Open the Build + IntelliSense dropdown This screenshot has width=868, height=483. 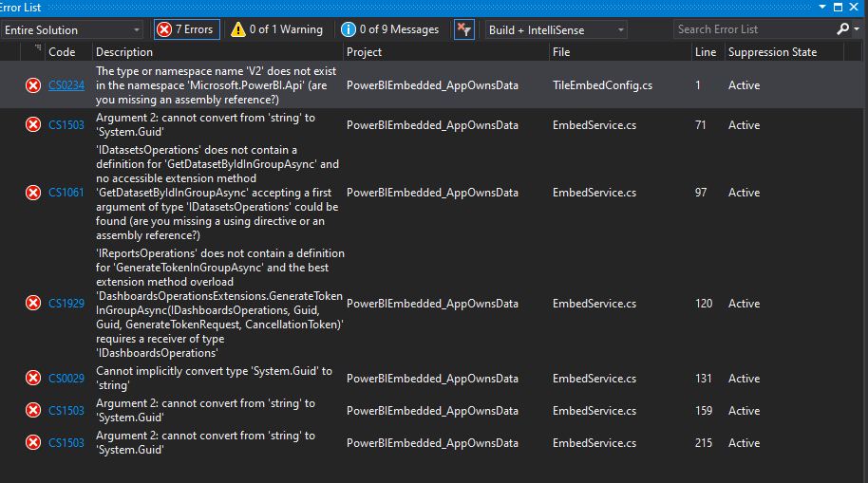coord(556,29)
